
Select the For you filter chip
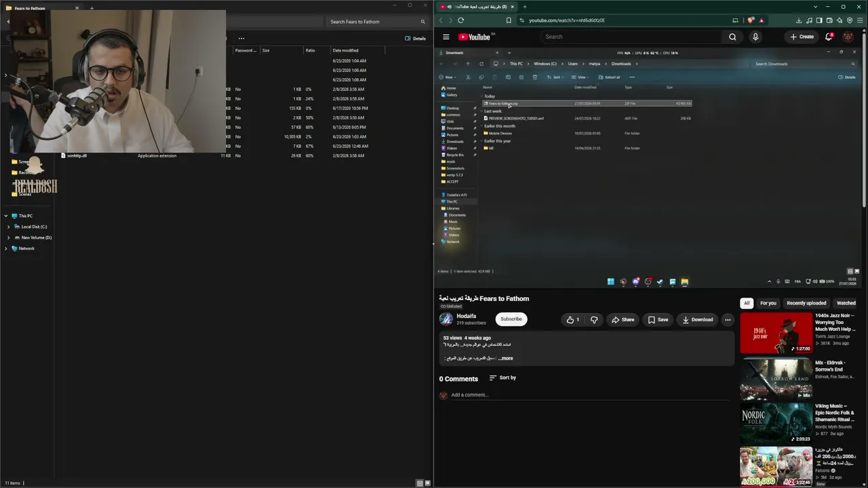768,303
